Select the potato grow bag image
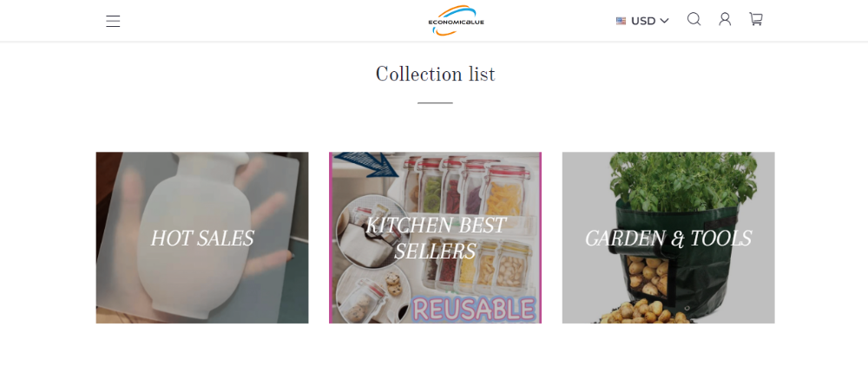 click(668, 238)
